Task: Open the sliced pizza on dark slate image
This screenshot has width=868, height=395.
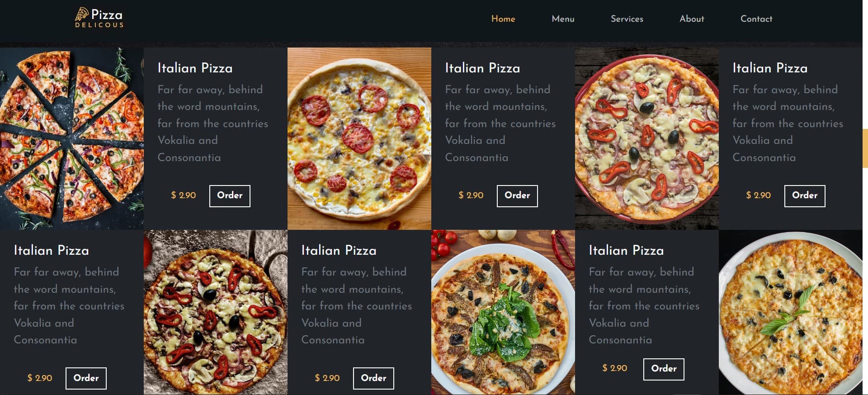Action: click(72, 138)
